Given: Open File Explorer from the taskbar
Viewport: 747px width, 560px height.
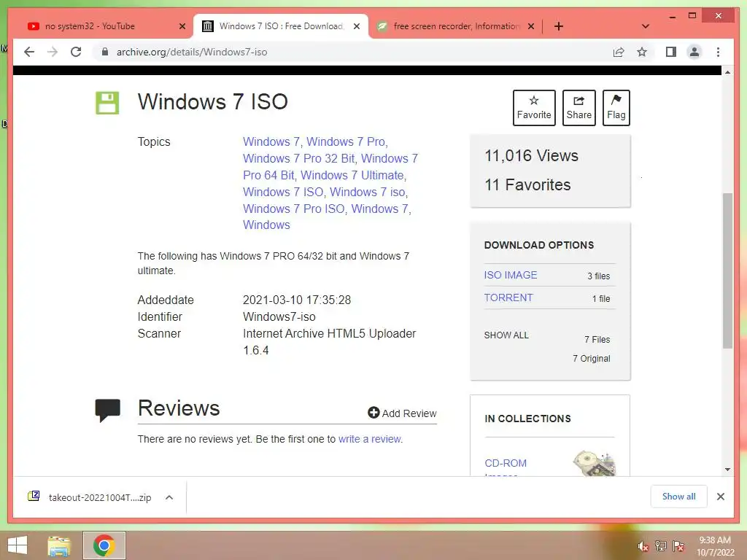Looking at the screenshot, I should pos(59,546).
